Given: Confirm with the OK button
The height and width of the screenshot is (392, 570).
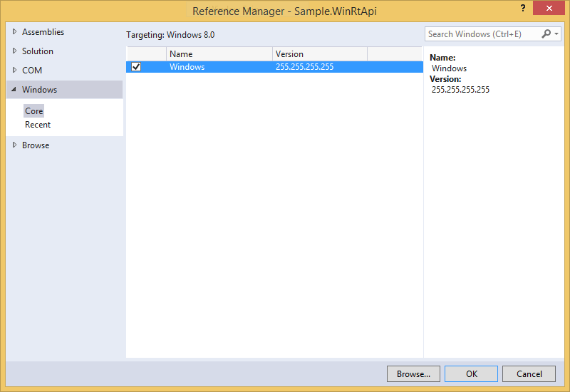Looking at the screenshot, I should [x=471, y=373].
